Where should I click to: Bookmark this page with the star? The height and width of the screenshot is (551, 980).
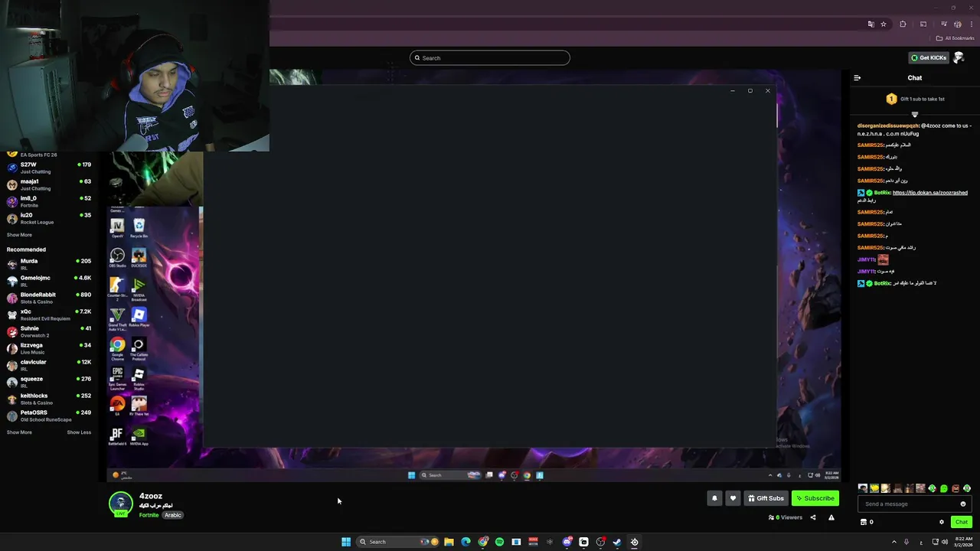[x=884, y=24]
